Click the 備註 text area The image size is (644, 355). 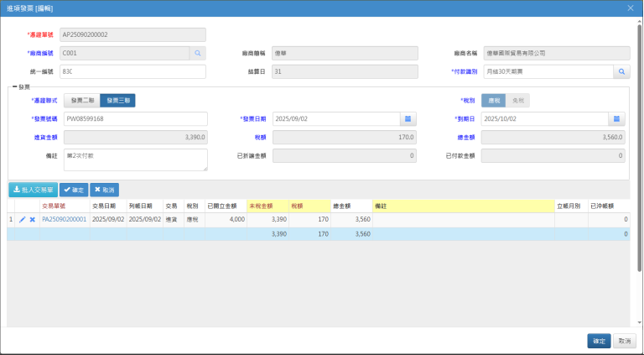click(134, 159)
